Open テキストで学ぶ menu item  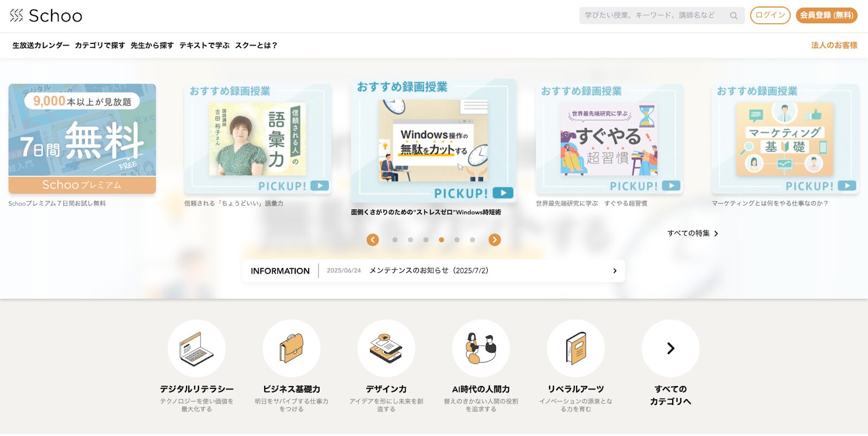[x=205, y=46]
